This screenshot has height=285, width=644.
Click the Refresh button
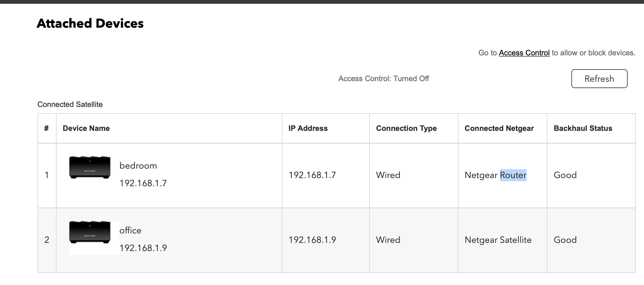[599, 79]
